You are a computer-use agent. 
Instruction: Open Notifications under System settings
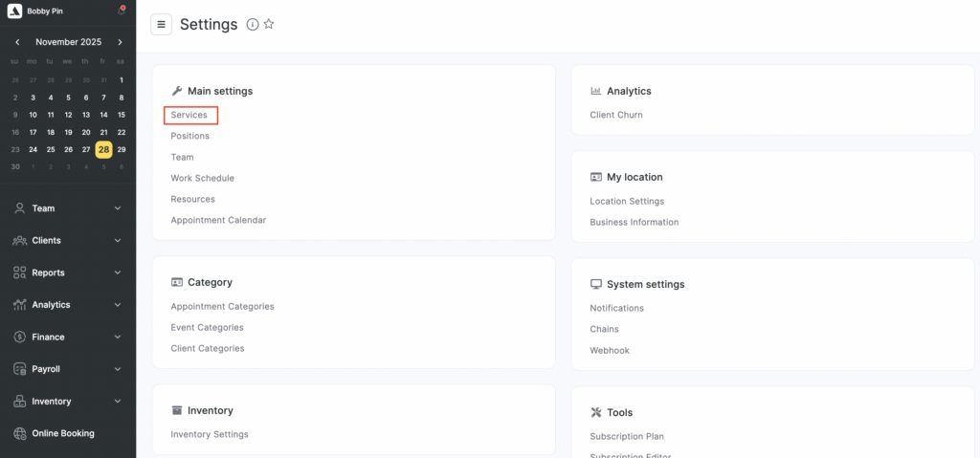tap(616, 308)
